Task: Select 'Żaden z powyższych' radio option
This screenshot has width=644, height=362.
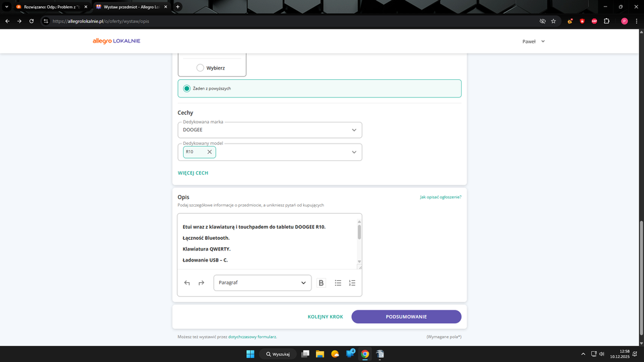Action: [187, 88]
